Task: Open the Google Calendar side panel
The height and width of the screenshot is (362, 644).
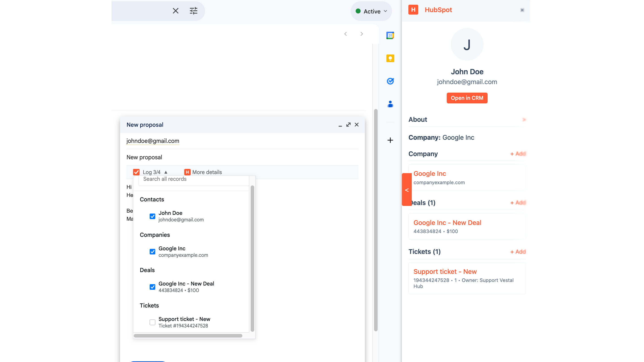Action: (390, 35)
